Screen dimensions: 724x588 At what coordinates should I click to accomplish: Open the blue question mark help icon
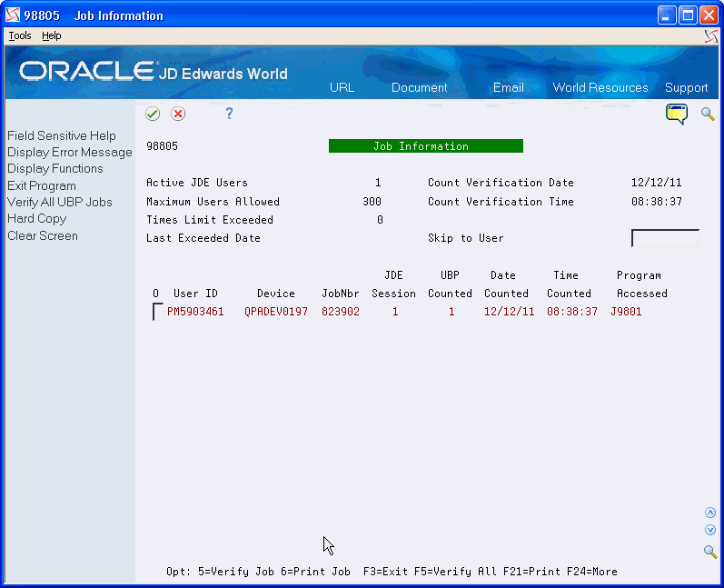click(229, 114)
